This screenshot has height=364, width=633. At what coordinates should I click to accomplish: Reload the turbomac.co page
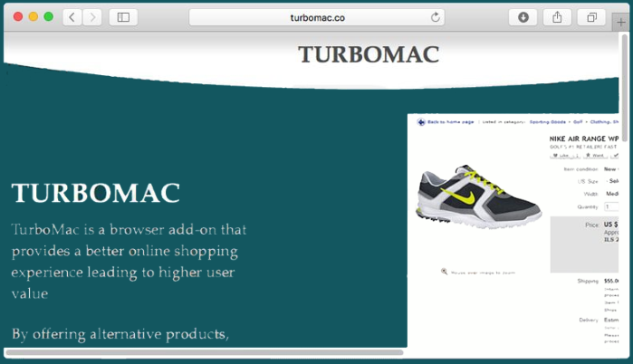436,17
